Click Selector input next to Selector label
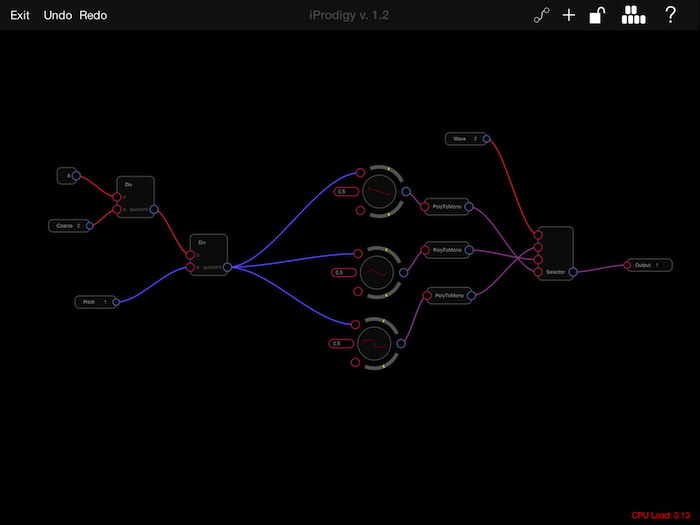The image size is (700, 525). tap(538, 272)
